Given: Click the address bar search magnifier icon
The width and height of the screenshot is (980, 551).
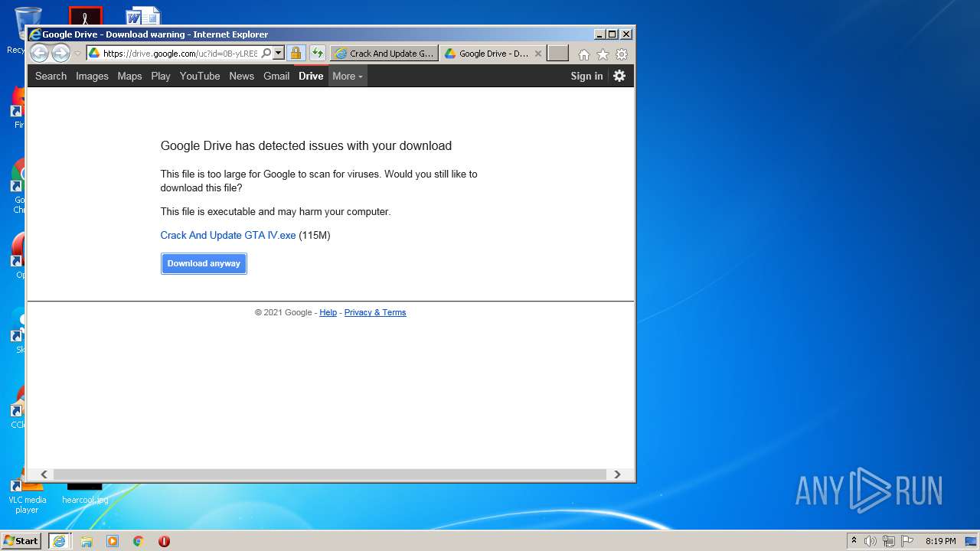Looking at the screenshot, I should (266, 54).
